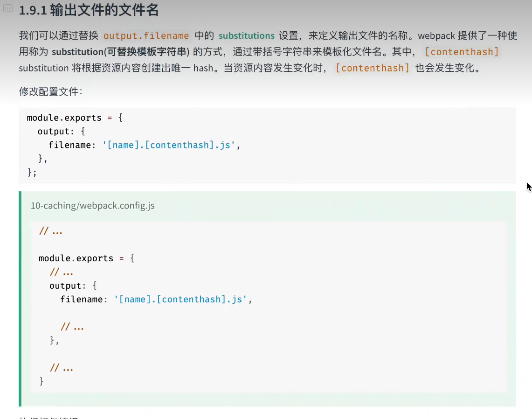The height and width of the screenshot is (419, 532).
Task: Click the last // ... comment in callout
Action: [62, 368]
